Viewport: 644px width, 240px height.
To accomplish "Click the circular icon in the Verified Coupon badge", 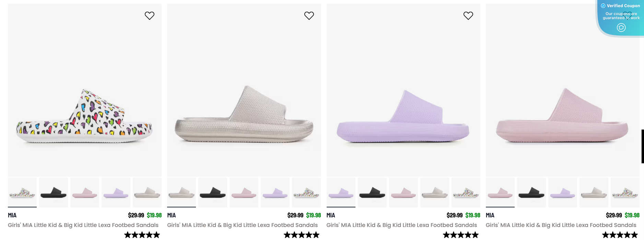I will click(621, 27).
